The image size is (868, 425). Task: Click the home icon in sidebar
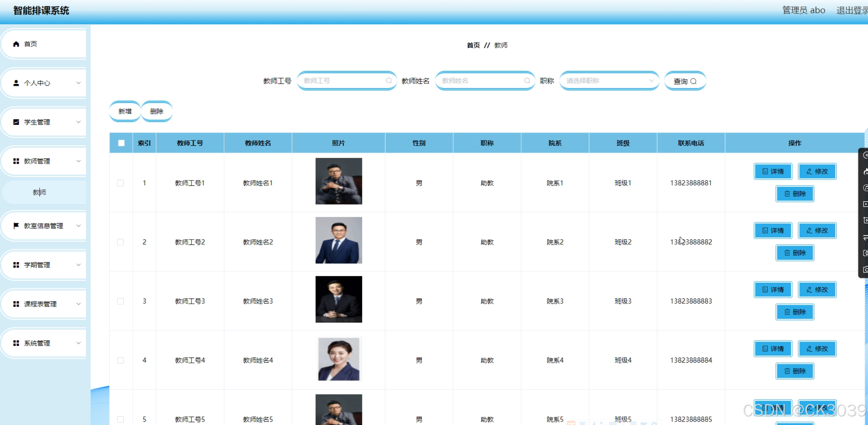tap(16, 44)
